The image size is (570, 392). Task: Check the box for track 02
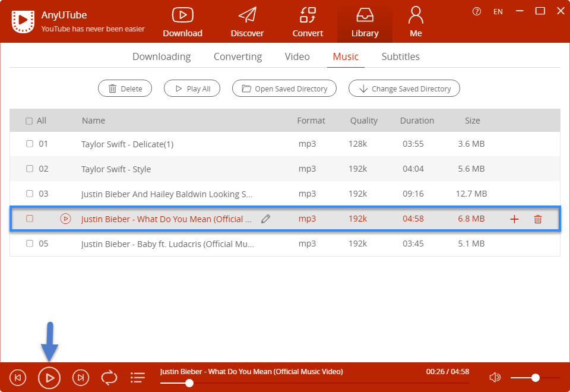(30, 169)
